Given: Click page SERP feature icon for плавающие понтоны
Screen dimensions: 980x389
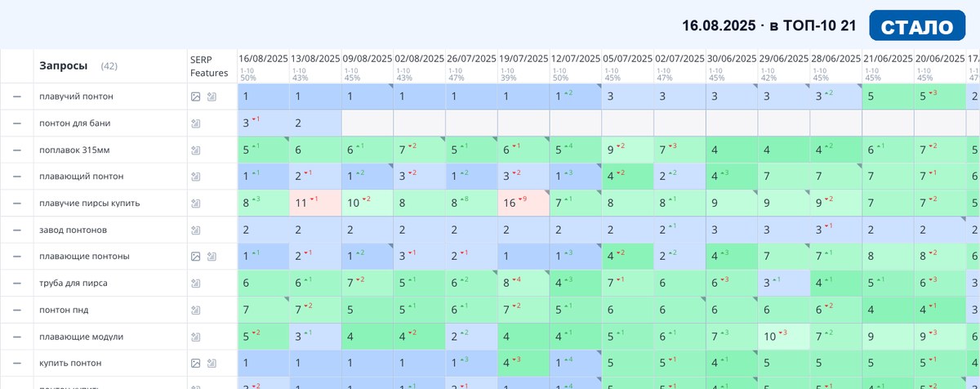Looking at the screenshot, I should [x=212, y=256].
